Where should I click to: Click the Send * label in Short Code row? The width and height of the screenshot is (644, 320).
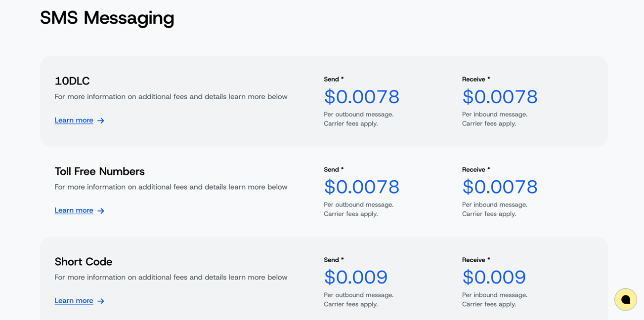(334, 260)
